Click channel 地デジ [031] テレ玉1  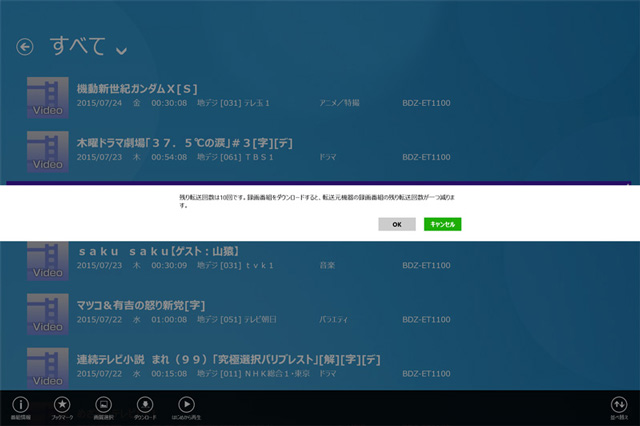233,103
